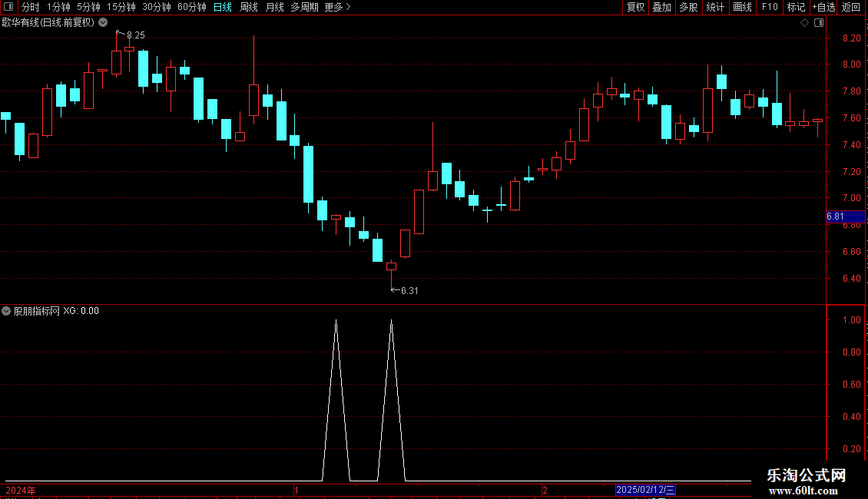The width and height of the screenshot is (868, 499).
Task: Toggle the sidebar panel icon at top-left
Action: (x=8, y=7)
